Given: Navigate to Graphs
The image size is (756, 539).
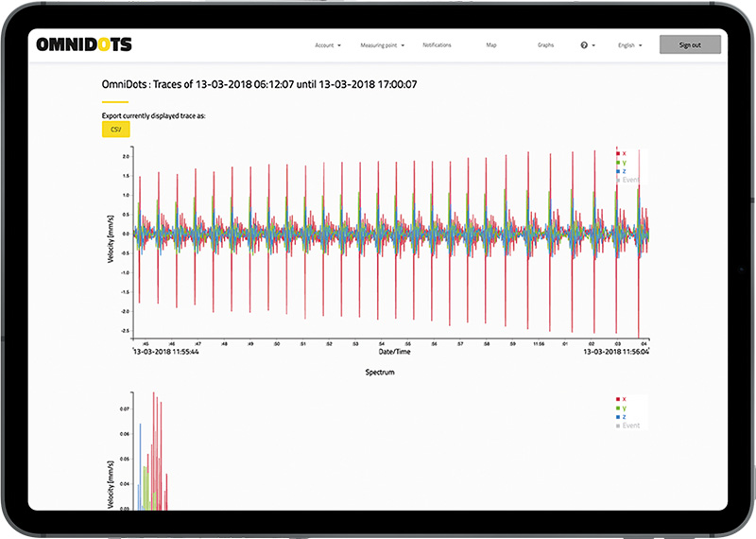Looking at the screenshot, I should [x=545, y=44].
